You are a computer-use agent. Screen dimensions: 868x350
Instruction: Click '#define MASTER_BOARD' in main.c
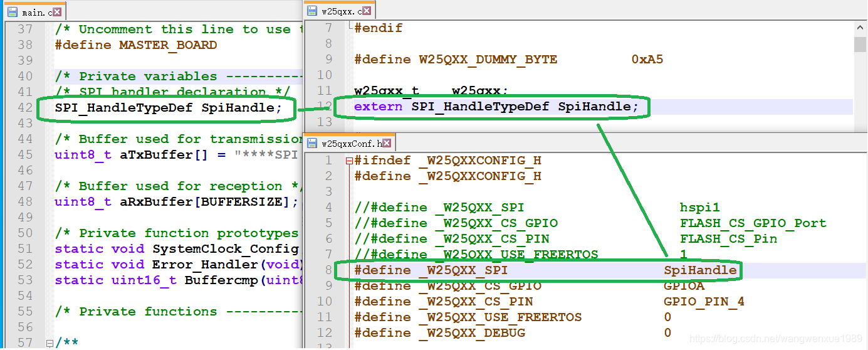[136, 45]
